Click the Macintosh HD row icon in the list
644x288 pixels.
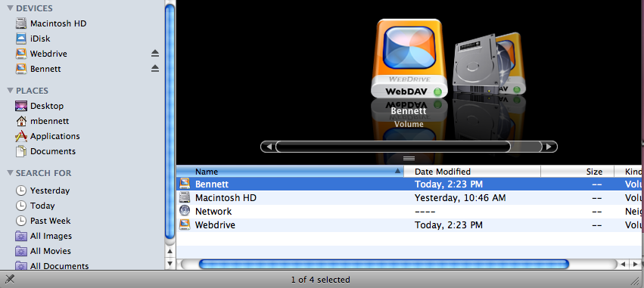click(185, 198)
